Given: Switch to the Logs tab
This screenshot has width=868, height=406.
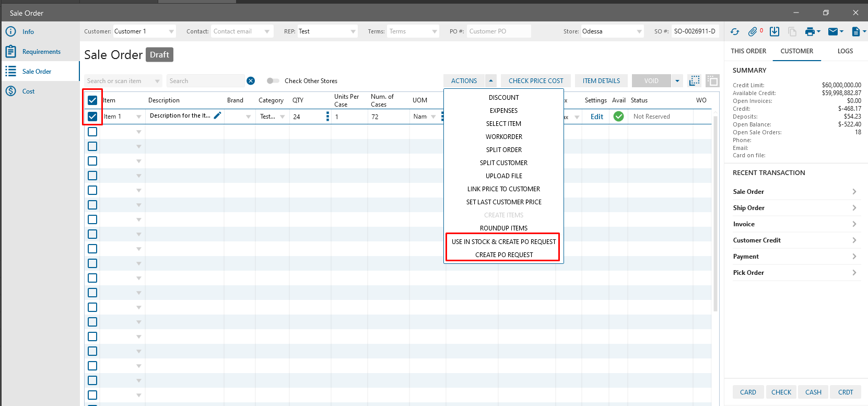Looking at the screenshot, I should pos(844,51).
